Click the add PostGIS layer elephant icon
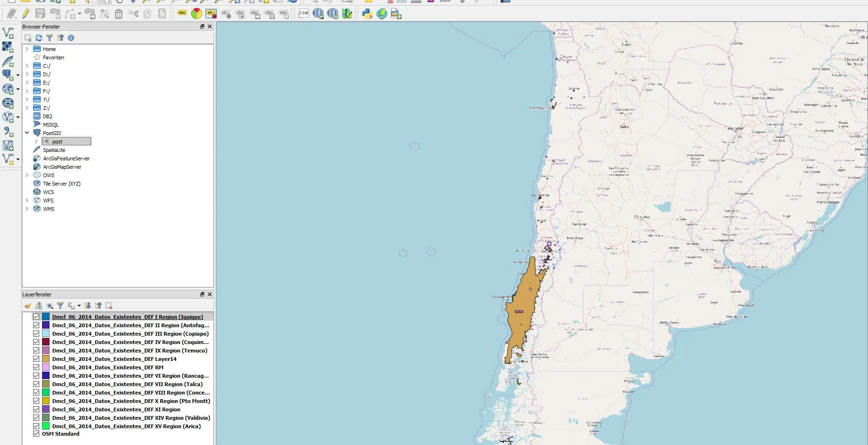The image size is (868, 445). tap(7, 75)
